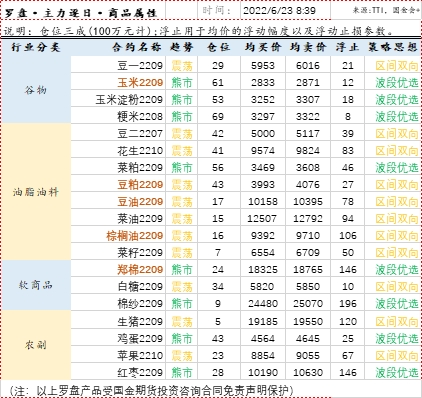Viewport: 422px width, 398px height.
Task: Click the 郑棉2209 contract cell
Action: (x=140, y=270)
